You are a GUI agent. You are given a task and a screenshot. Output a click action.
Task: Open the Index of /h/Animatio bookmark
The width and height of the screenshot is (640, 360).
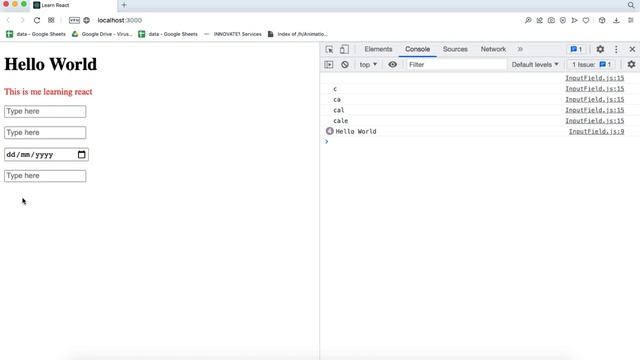pos(298,34)
